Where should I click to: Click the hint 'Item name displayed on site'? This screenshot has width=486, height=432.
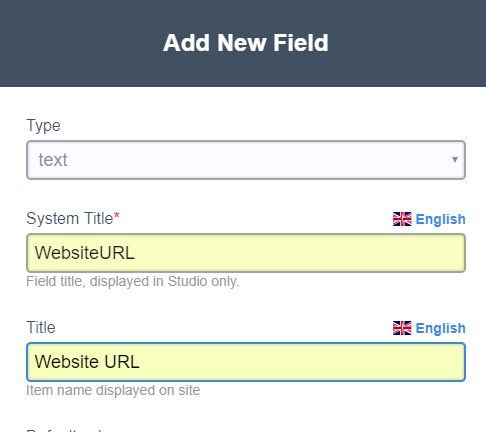point(113,390)
